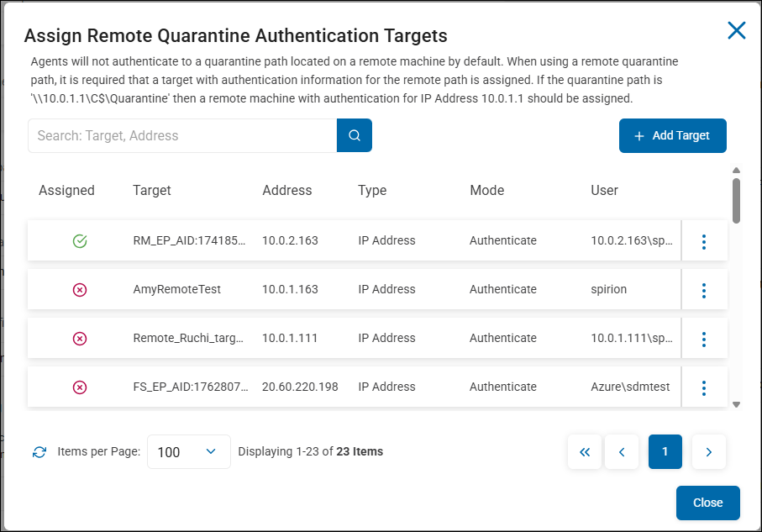The image size is (762, 532).
Task: Click the search magnifier icon button
Action: pyautogui.click(x=354, y=135)
